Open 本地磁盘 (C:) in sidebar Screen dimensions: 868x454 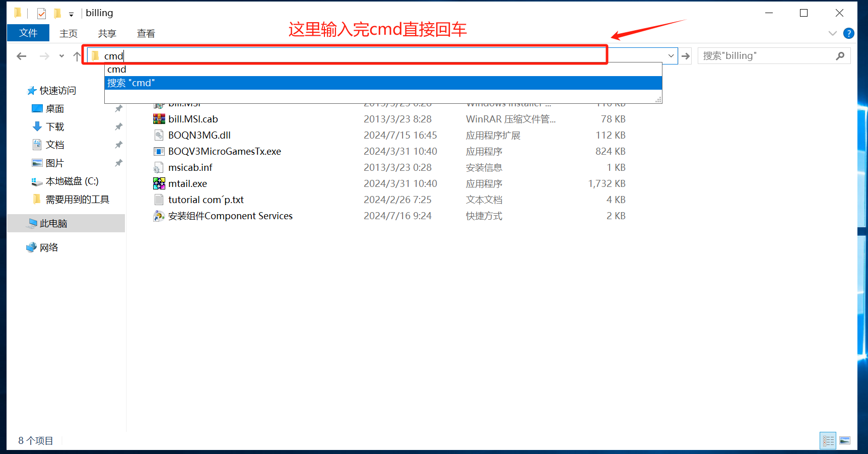72,181
